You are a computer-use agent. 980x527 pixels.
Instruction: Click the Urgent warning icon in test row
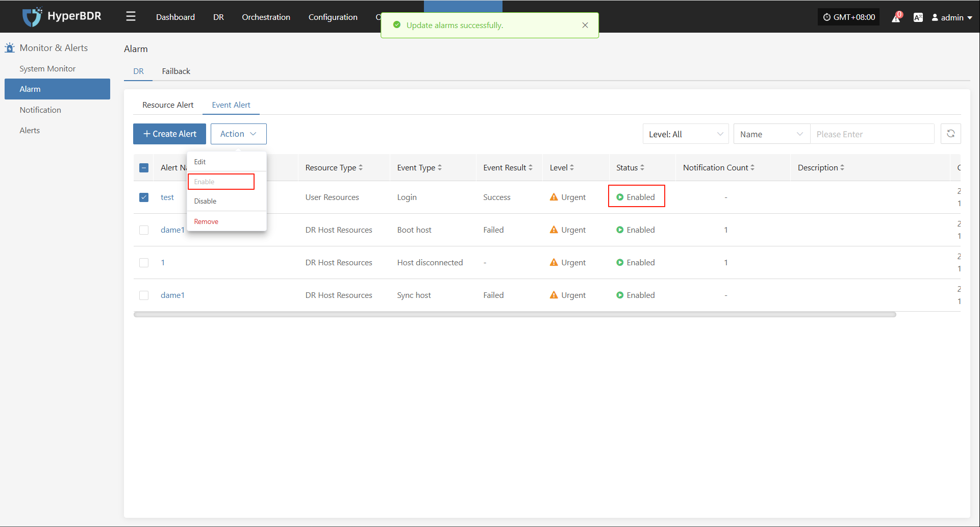point(554,197)
